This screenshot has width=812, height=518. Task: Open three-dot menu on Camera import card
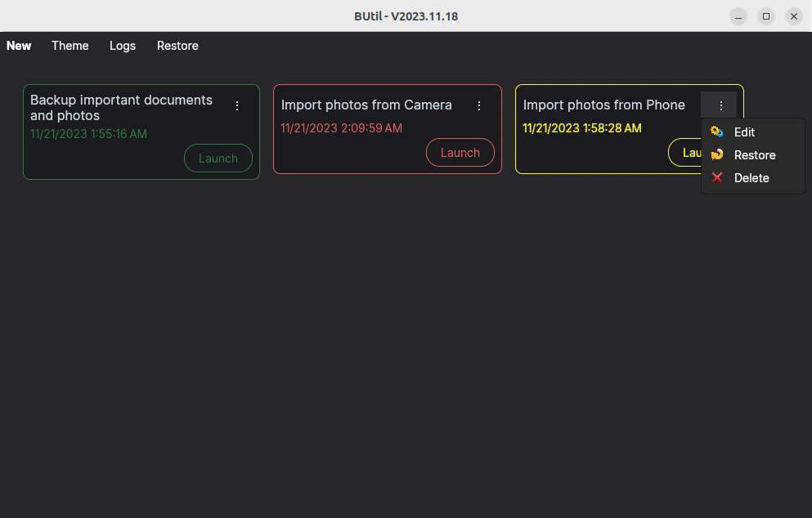[479, 105]
